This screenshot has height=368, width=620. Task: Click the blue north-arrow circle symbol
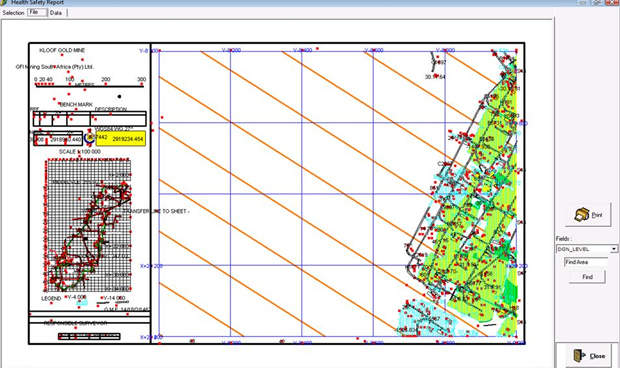90,138
